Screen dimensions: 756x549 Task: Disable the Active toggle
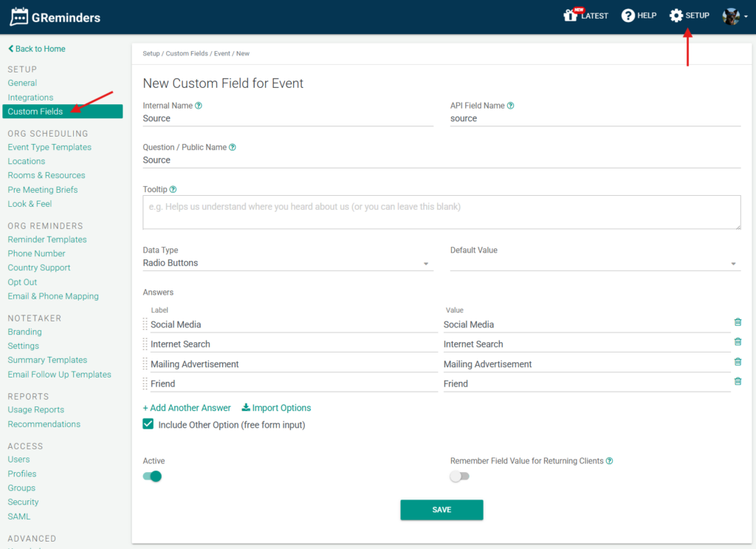[x=153, y=477]
